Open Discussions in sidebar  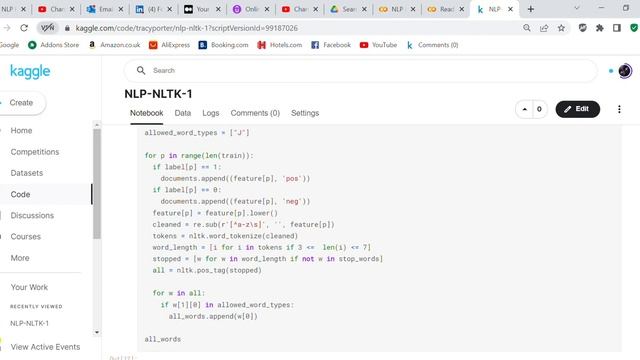(x=32, y=216)
